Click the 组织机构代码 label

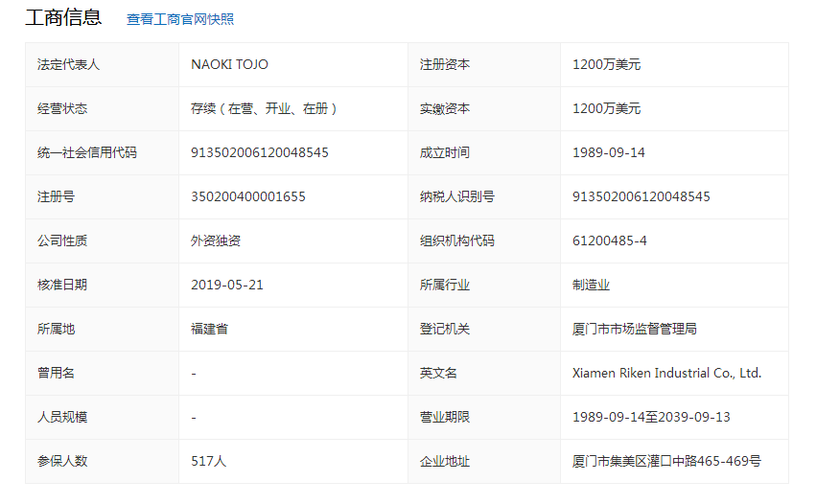(x=457, y=241)
